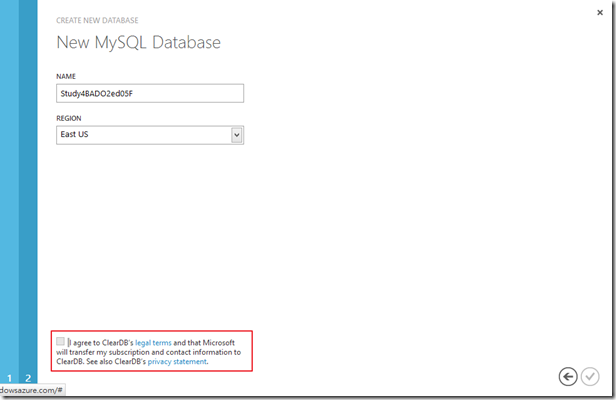Click the NAME field label
Image resolution: width=616 pixels, height=400 pixels.
click(66, 76)
